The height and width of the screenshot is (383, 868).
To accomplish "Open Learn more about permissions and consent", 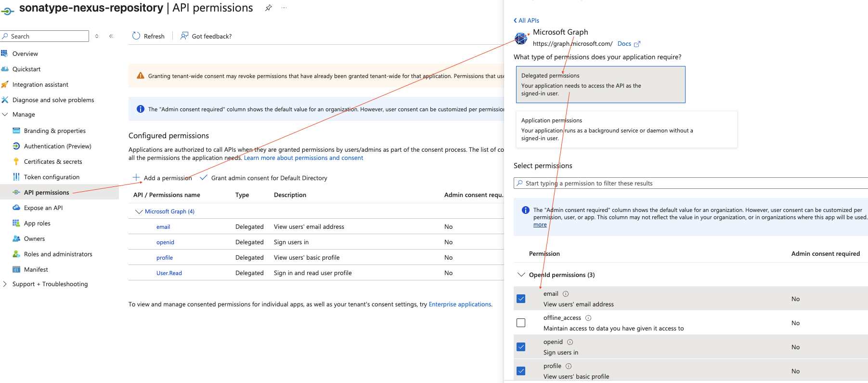I will 303,158.
